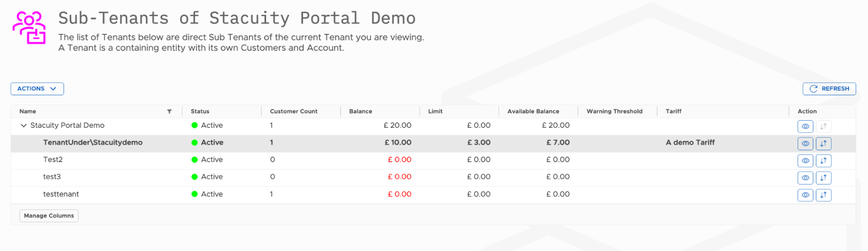This screenshot has height=251, width=868.
Task: Click the Customer Count column header
Action: [294, 111]
